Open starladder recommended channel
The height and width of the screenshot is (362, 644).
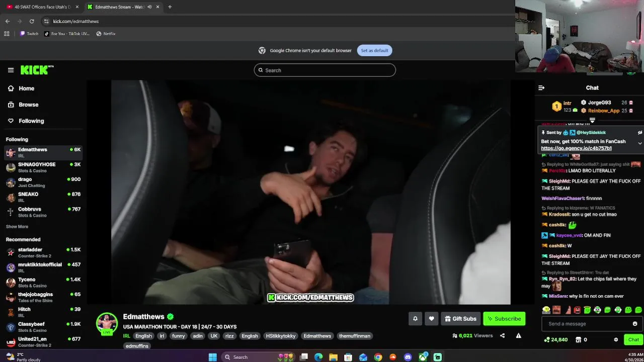coord(43,252)
